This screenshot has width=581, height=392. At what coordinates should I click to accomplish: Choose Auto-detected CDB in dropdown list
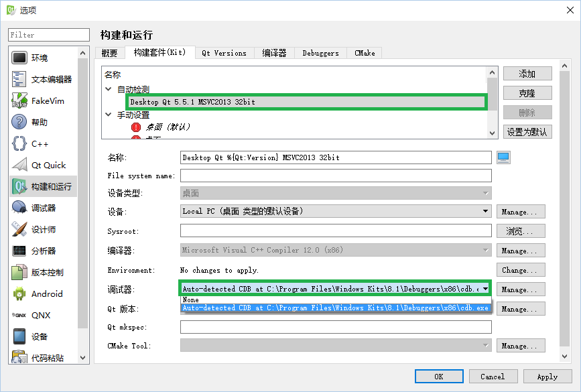336,308
